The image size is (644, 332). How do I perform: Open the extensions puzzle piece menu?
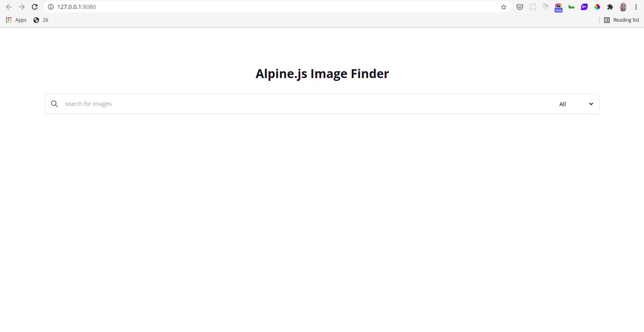pos(611,7)
